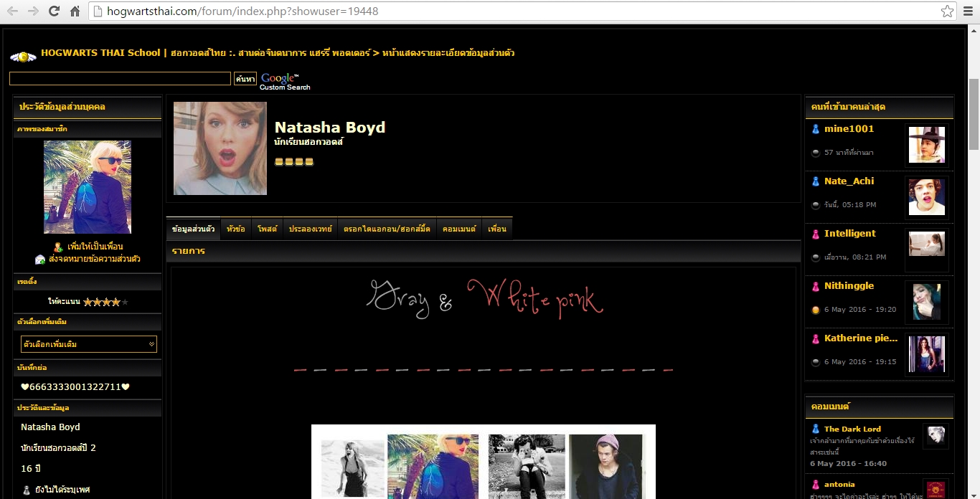Go to browser home icon
This screenshot has height=499, width=980.
[x=75, y=11]
